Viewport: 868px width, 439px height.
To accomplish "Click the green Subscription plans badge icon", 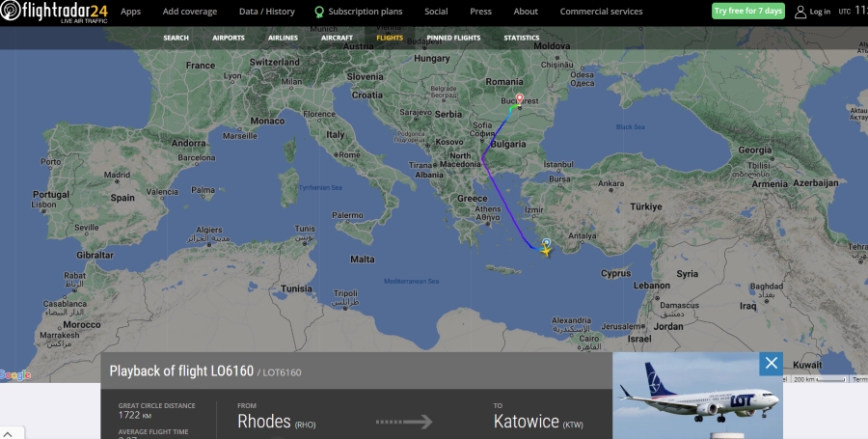I will 319,12.
